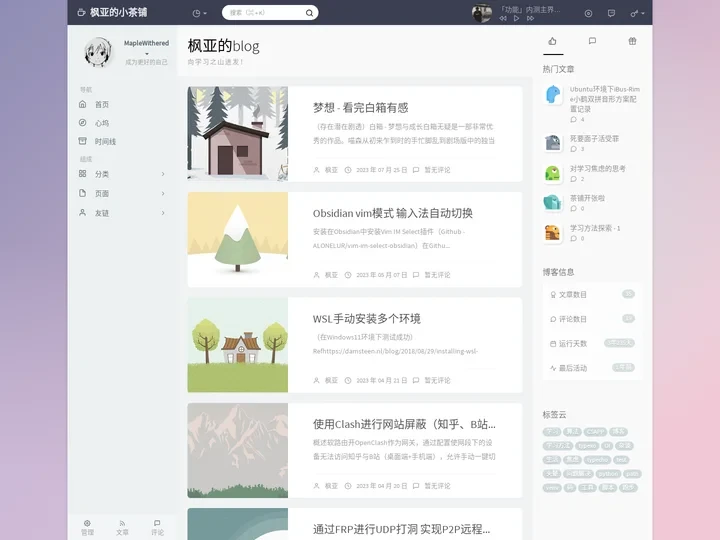Expand the MapleWithered profile dropdown arrow
Screen dimensions: 720x540
(147, 54)
